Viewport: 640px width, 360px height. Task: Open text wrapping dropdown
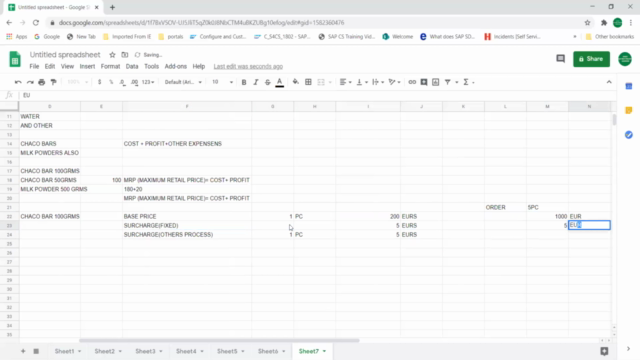[x=378, y=82]
